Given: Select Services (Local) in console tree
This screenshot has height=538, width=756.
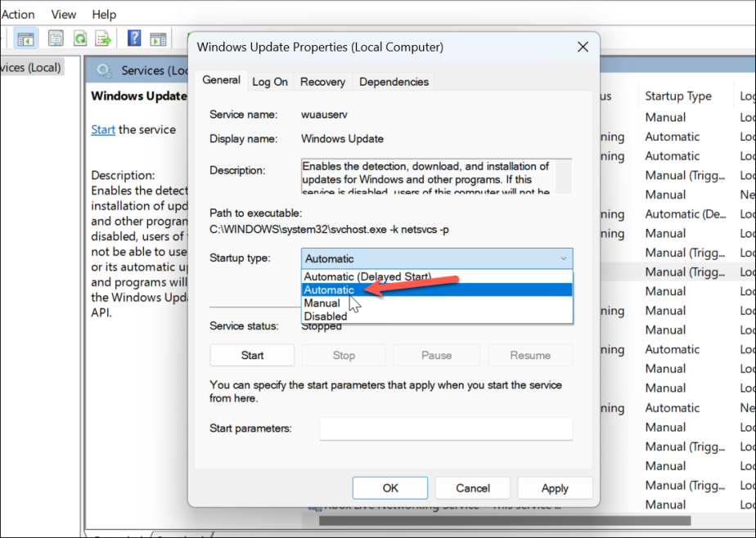Looking at the screenshot, I should [31, 67].
